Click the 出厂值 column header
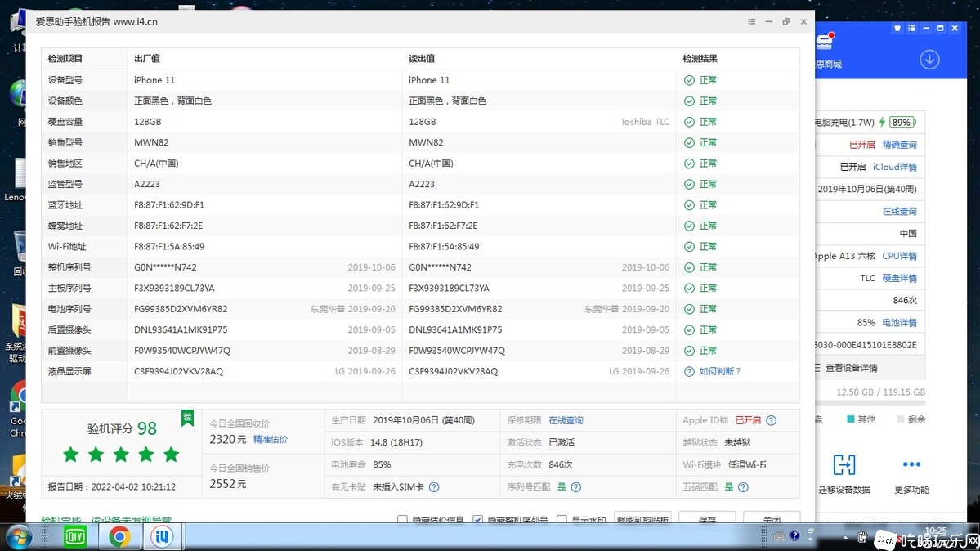This screenshot has width=980, height=551. click(x=147, y=59)
